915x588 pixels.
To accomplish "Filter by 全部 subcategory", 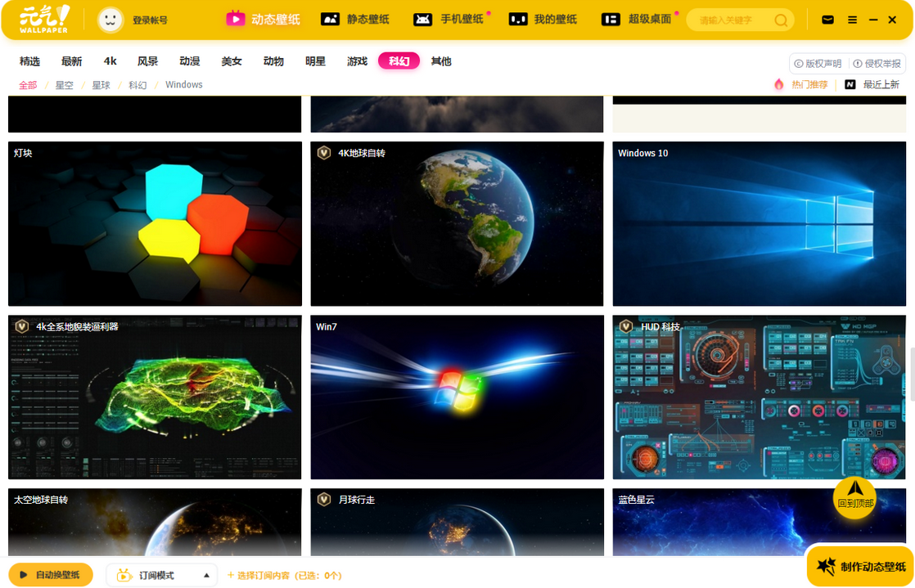I will pyautogui.click(x=28, y=84).
